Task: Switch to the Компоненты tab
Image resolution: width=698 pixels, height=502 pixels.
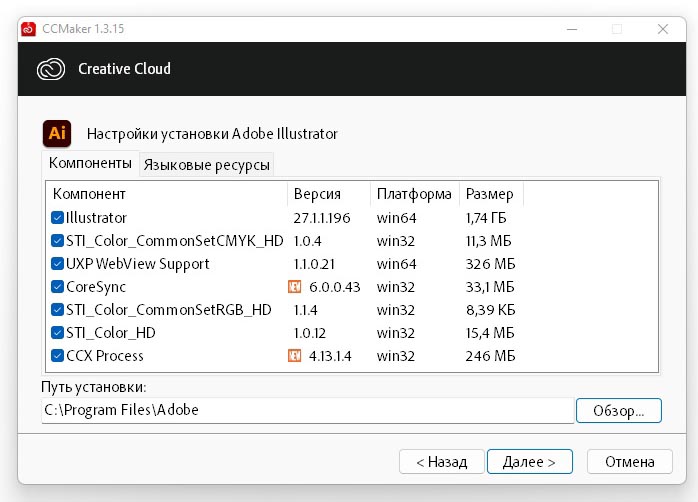Action: tap(90, 163)
